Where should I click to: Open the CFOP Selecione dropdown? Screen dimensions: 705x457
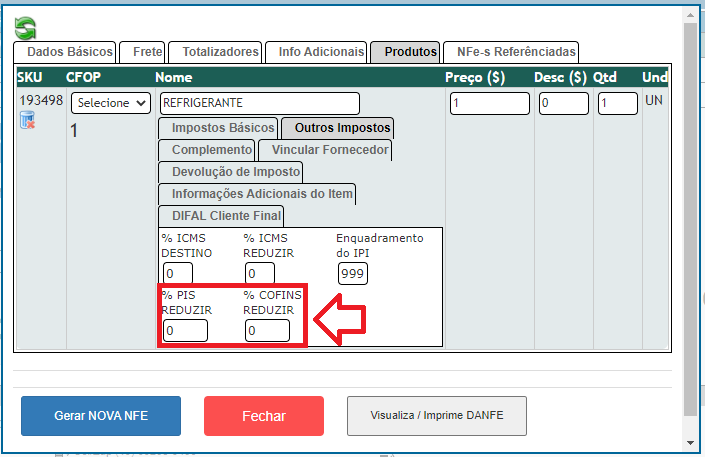(111, 103)
